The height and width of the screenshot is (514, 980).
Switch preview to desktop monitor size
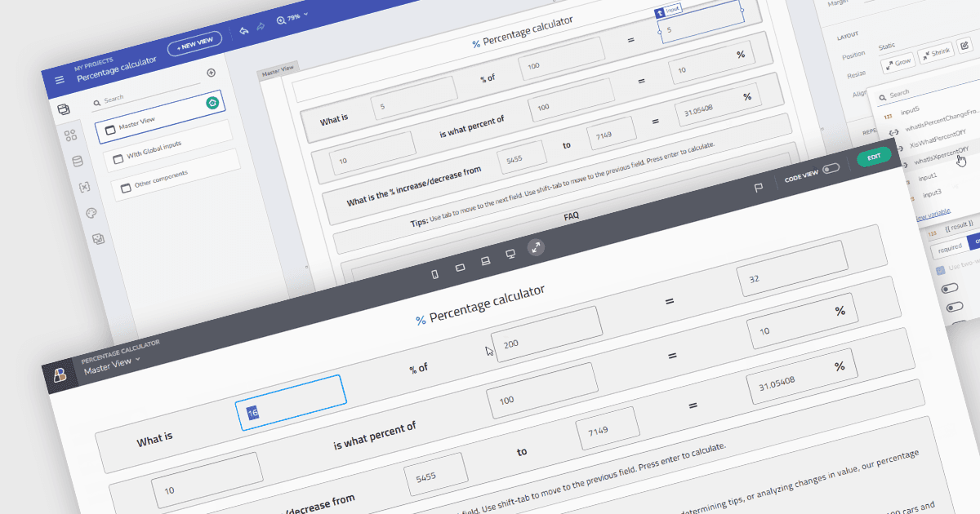(x=510, y=255)
